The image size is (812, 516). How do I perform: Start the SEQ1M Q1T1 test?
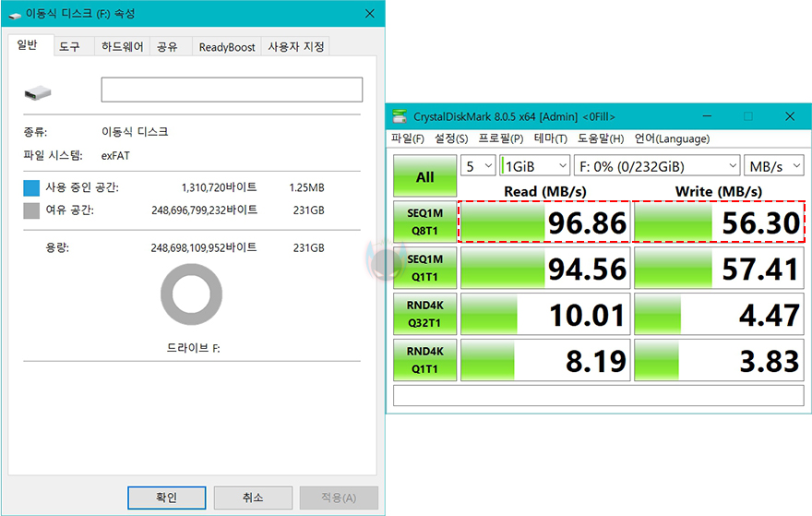coord(424,268)
